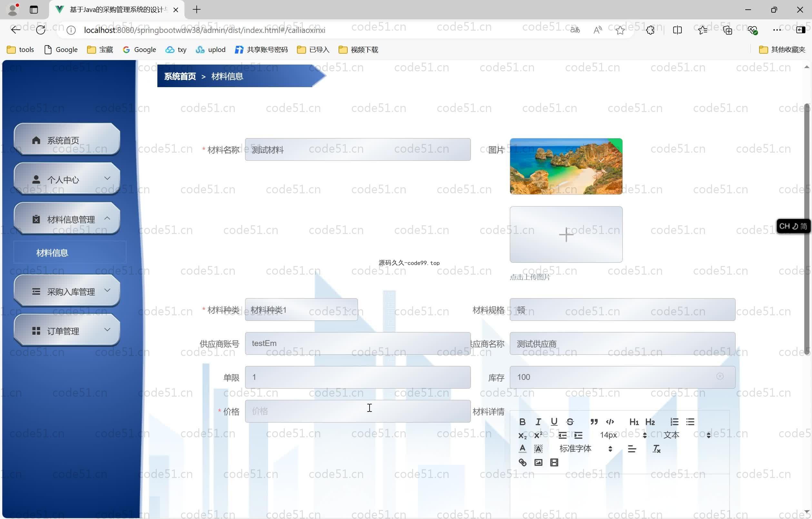Viewport: 812px width, 519px height.
Task: Toggle superscript formatting
Action: point(538,435)
